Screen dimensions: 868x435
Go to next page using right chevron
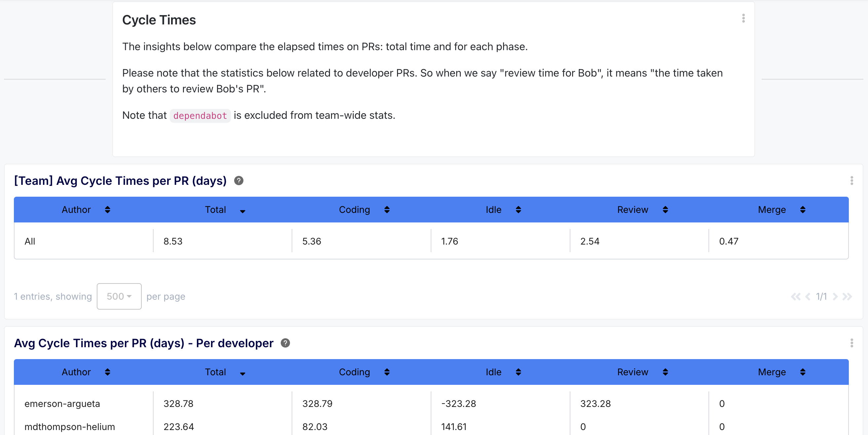click(835, 297)
